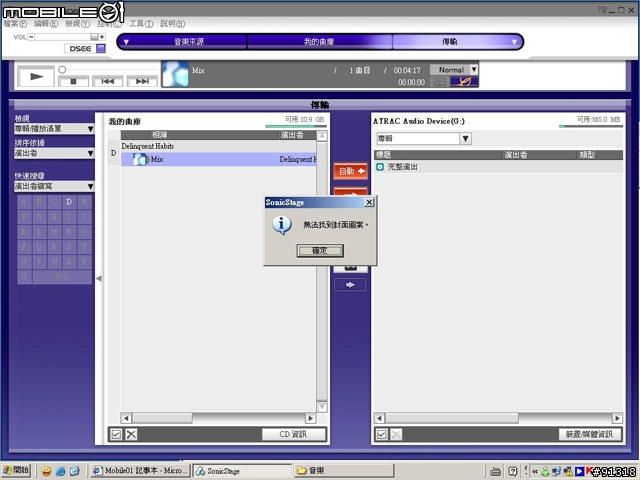This screenshot has width=640, height=480.
Task: Open the 說明(H) menu
Action: [173, 24]
